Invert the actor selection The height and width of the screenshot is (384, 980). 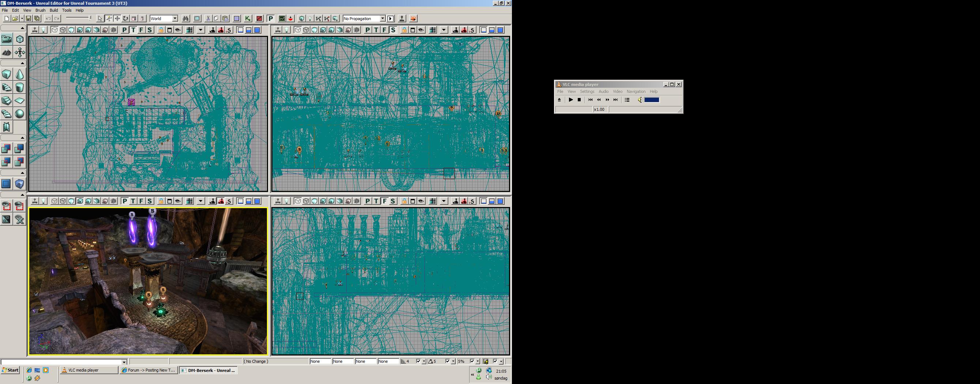(x=7, y=219)
